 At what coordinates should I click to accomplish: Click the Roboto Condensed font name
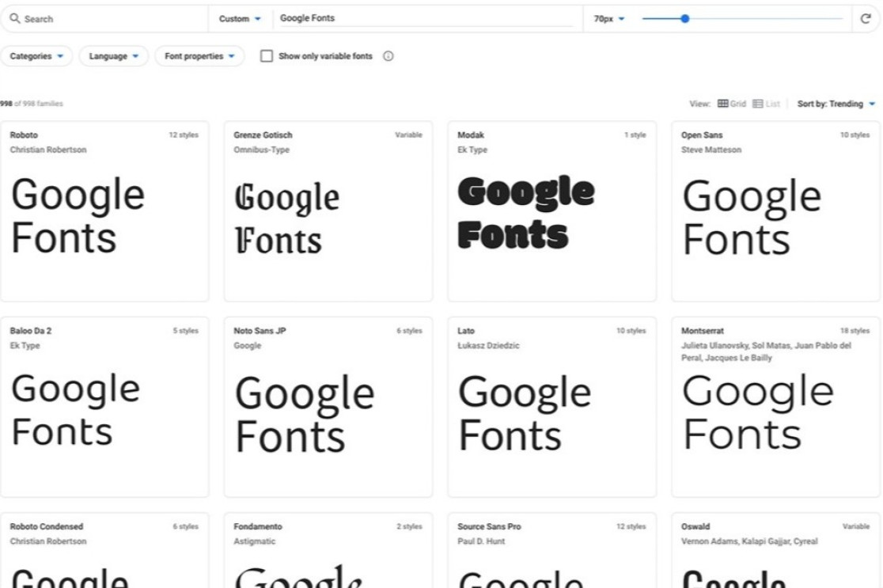pyautogui.click(x=46, y=526)
